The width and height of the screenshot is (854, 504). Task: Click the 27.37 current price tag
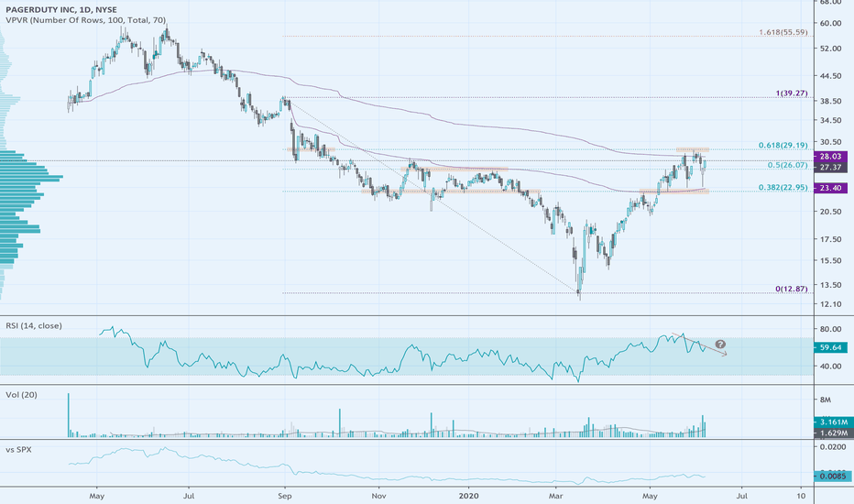click(830, 168)
